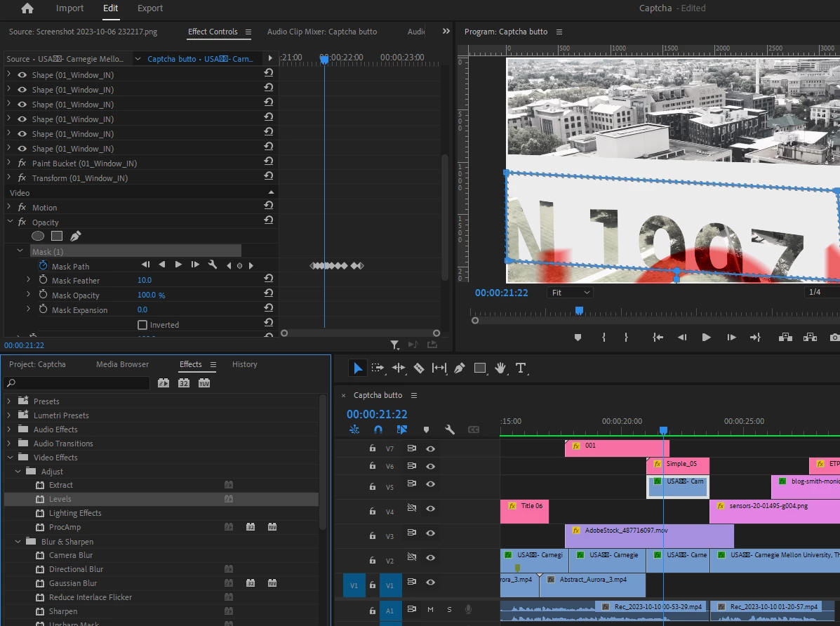Solo audio track A1

449,609
